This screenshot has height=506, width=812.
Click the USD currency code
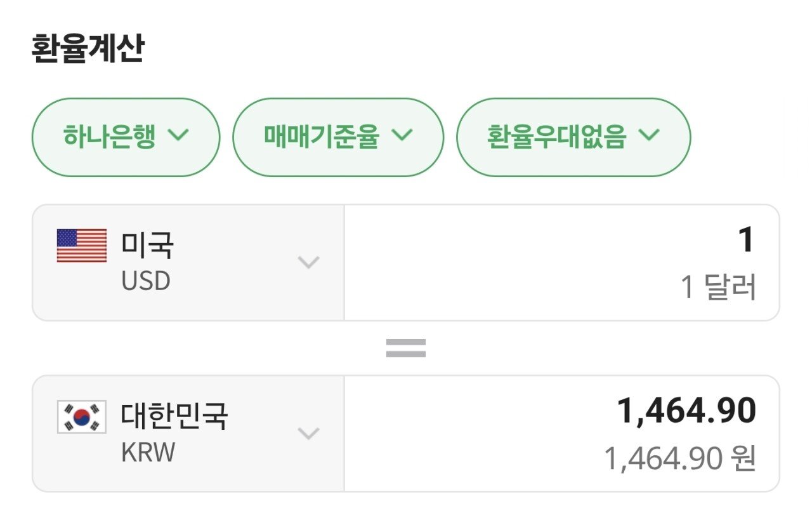(x=146, y=281)
